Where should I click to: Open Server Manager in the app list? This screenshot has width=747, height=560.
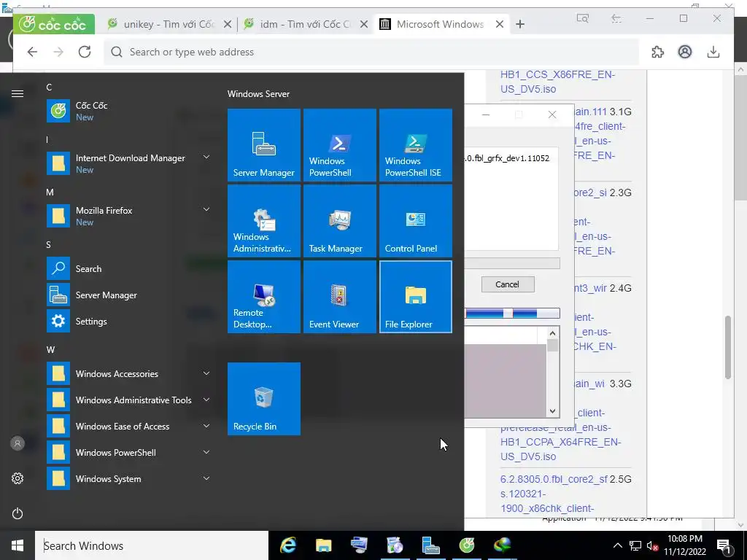(x=128, y=295)
